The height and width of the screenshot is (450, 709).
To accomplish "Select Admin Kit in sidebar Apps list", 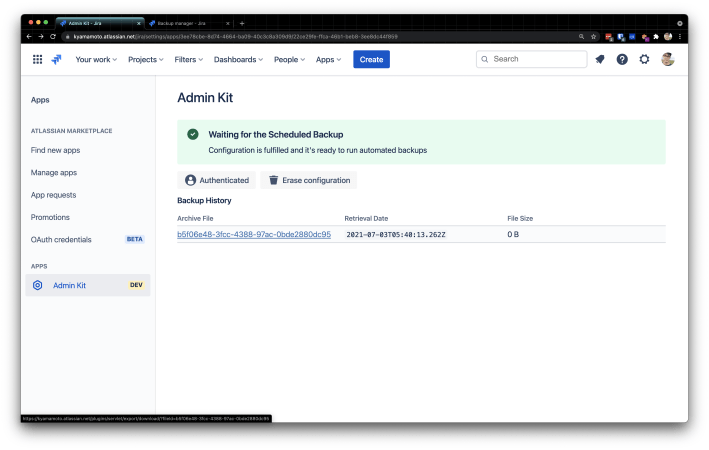I will click(x=88, y=285).
